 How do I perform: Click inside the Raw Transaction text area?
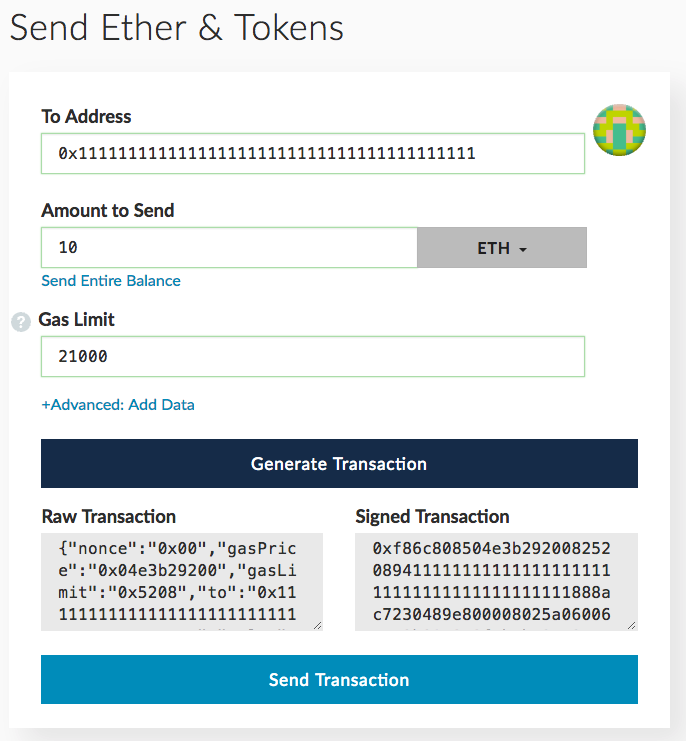[x=182, y=582]
